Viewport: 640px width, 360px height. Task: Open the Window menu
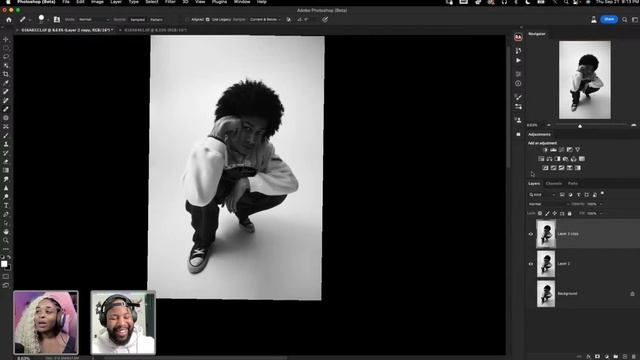click(x=242, y=2)
